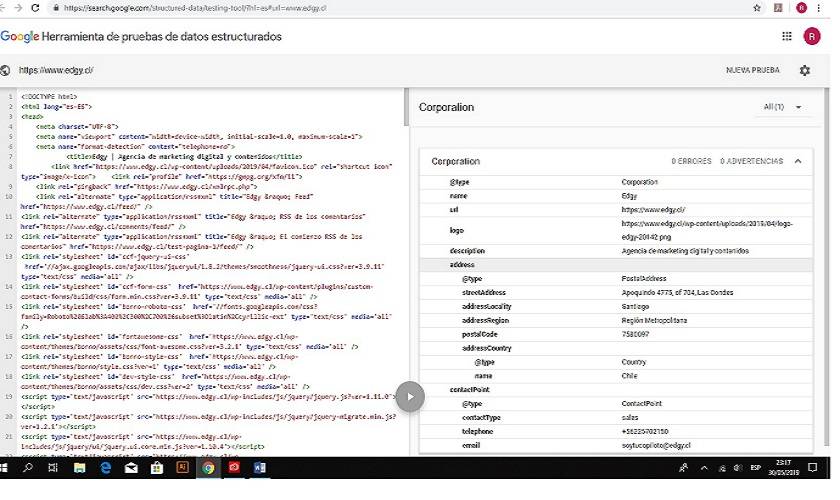The width and height of the screenshot is (840, 500).
Task: Click the addressRegion value Región Metropolitana
Action: [x=654, y=320]
